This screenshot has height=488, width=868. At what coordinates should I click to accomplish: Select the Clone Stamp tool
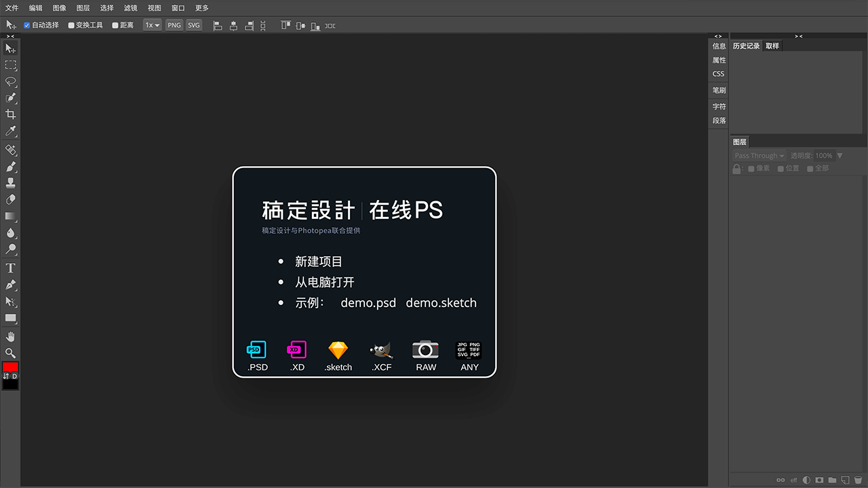tap(10, 183)
